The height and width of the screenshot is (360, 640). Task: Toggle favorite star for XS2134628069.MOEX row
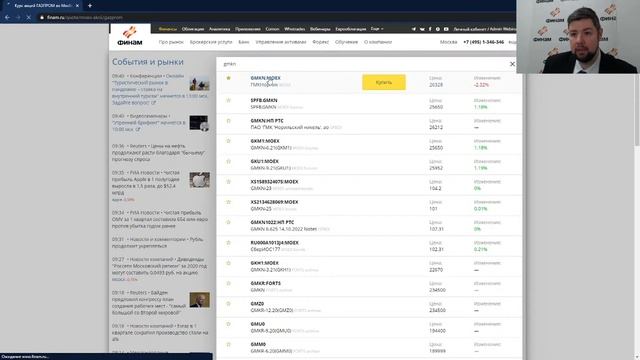[229, 202]
